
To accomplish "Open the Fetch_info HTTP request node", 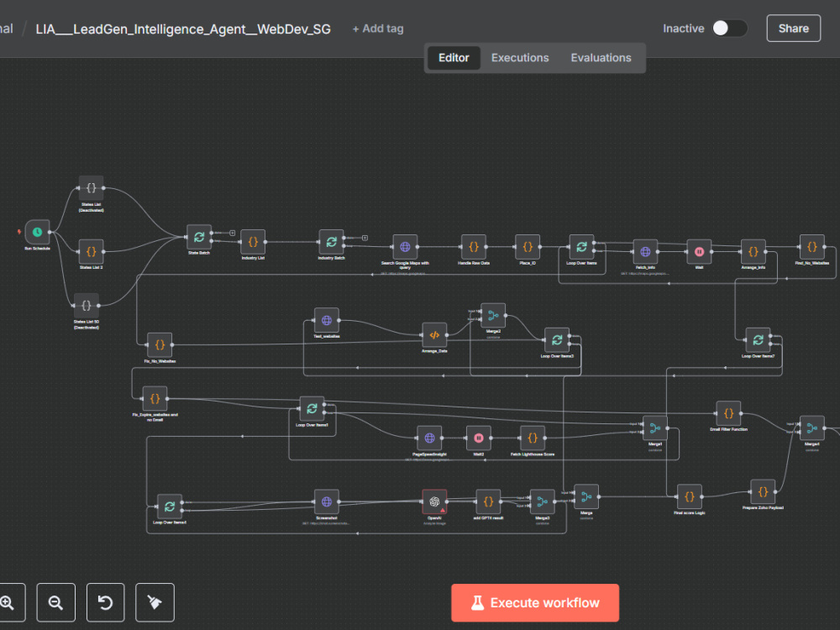I will [645, 251].
